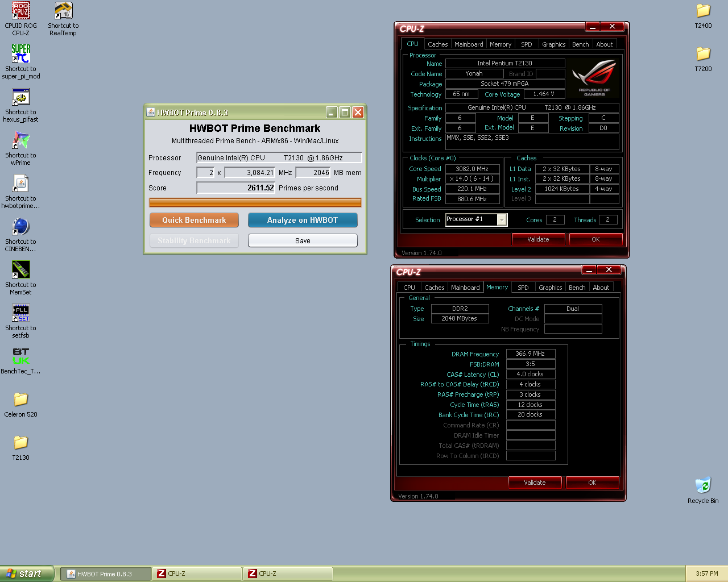The height and width of the screenshot is (582, 728).
Task: Switch to Mainboard tab in upper CPU-Z
Action: point(469,44)
